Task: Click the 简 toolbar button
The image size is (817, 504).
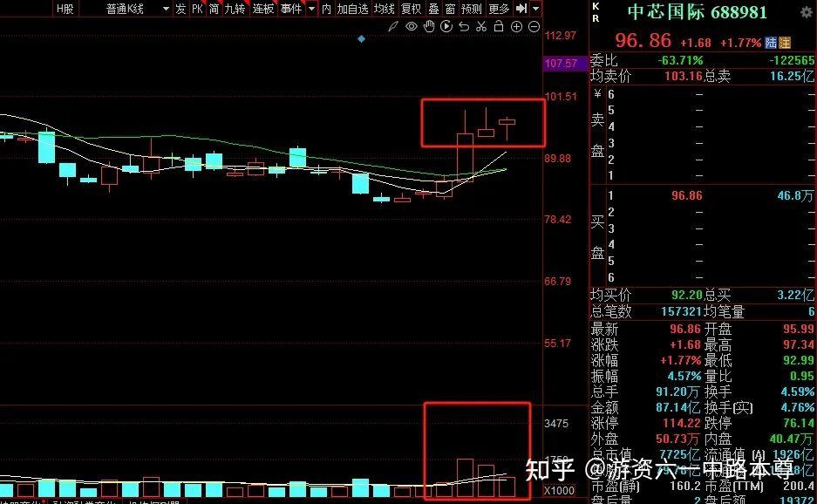Action: coord(214,9)
